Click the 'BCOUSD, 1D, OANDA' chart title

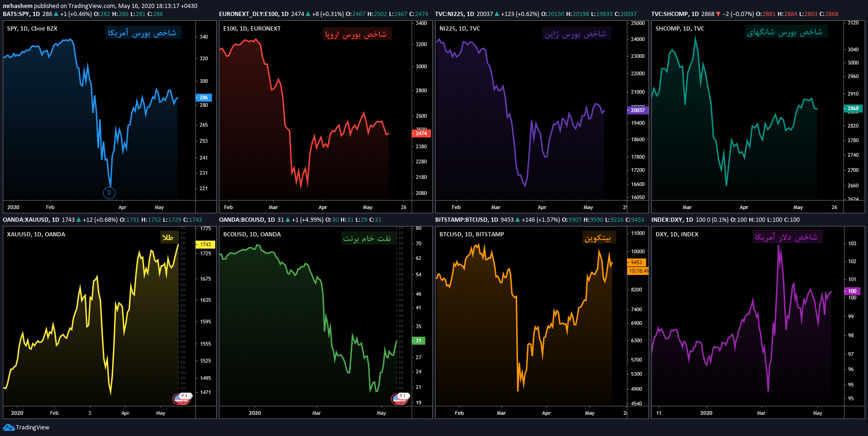coord(252,234)
